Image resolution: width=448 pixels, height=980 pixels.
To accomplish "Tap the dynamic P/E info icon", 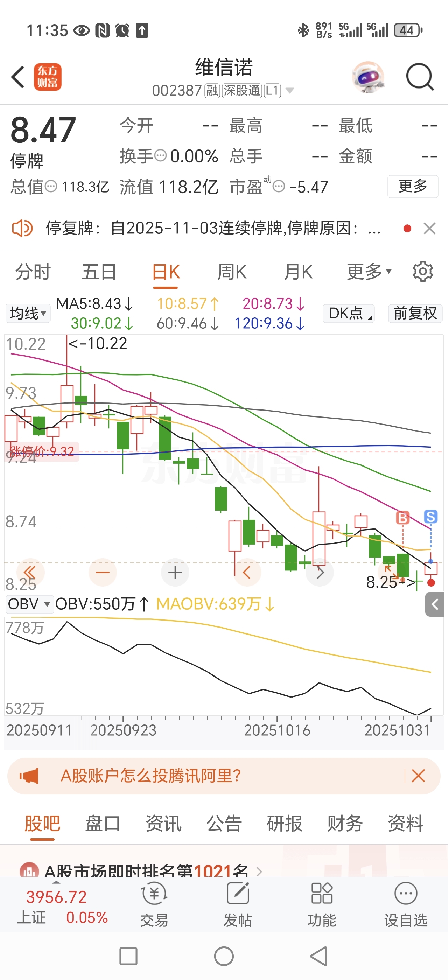I will pyautogui.click(x=279, y=187).
